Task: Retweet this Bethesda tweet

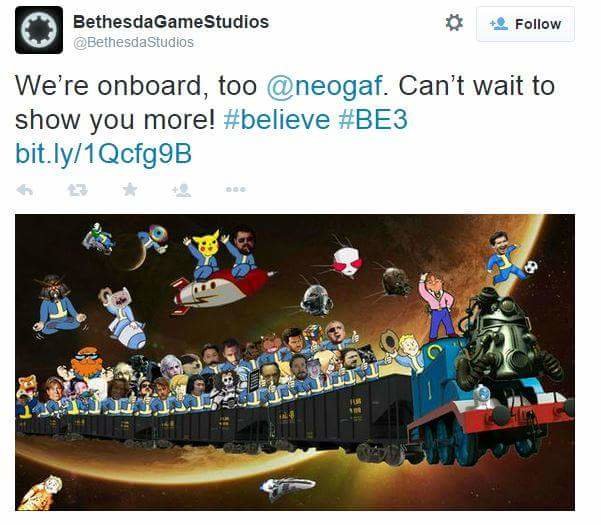Action: click(77, 190)
